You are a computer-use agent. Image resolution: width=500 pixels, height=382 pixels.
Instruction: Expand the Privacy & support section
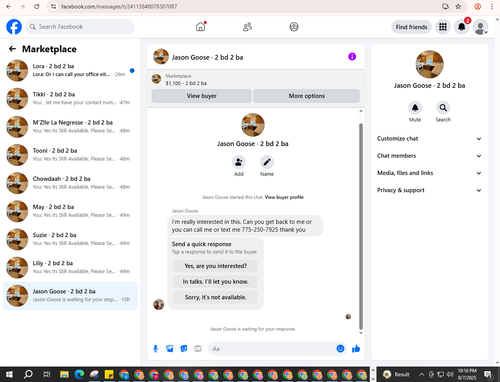coord(429,190)
